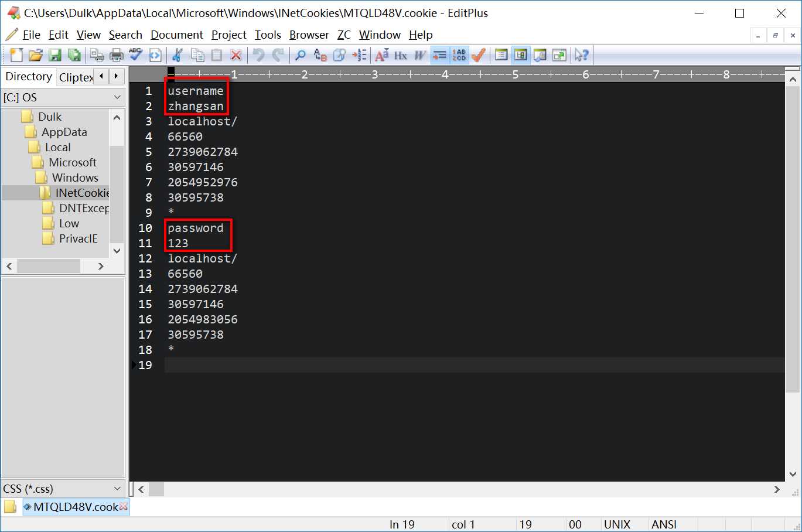Toggle Word Wrap (W) icon

pyautogui.click(x=420, y=55)
